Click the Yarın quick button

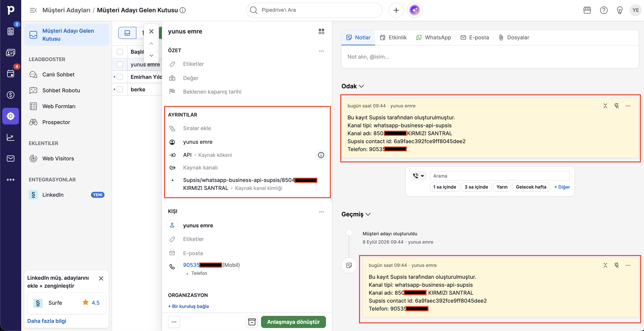click(x=502, y=187)
